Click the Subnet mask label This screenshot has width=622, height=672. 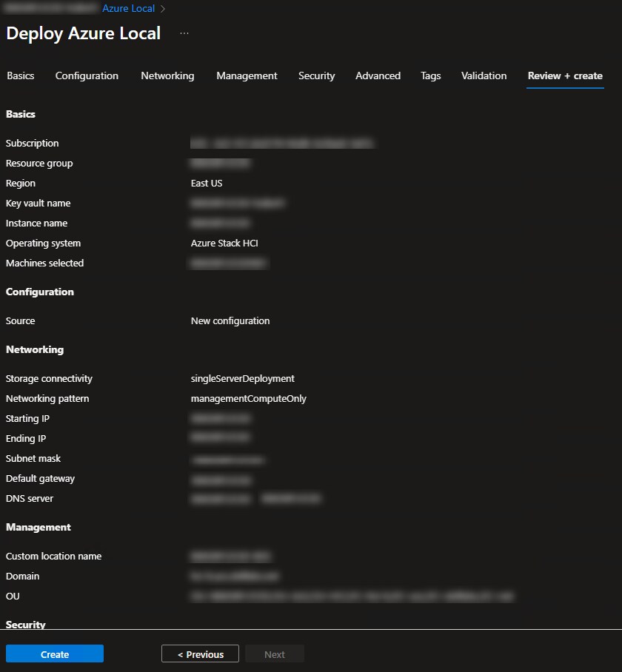[33, 459]
